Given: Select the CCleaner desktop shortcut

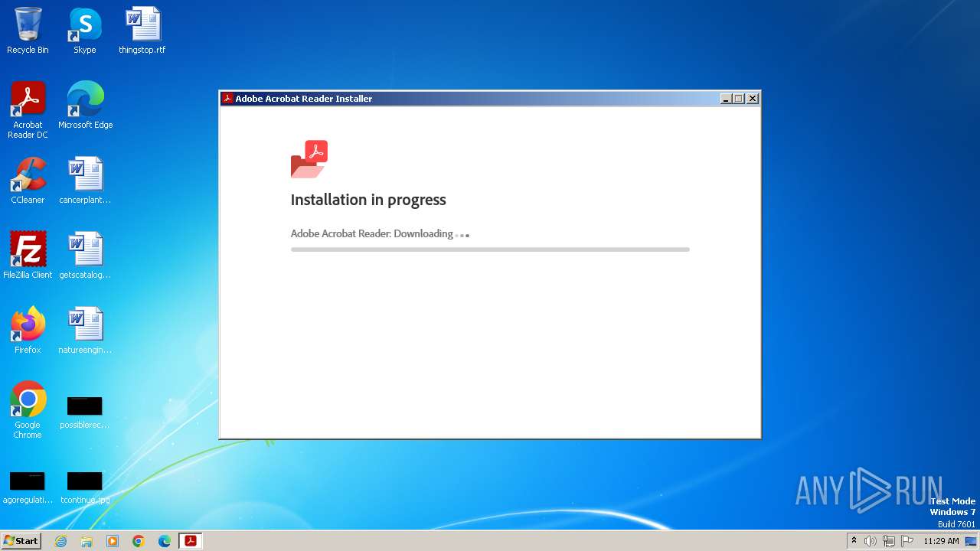Looking at the screenshot, I should 28,181.
